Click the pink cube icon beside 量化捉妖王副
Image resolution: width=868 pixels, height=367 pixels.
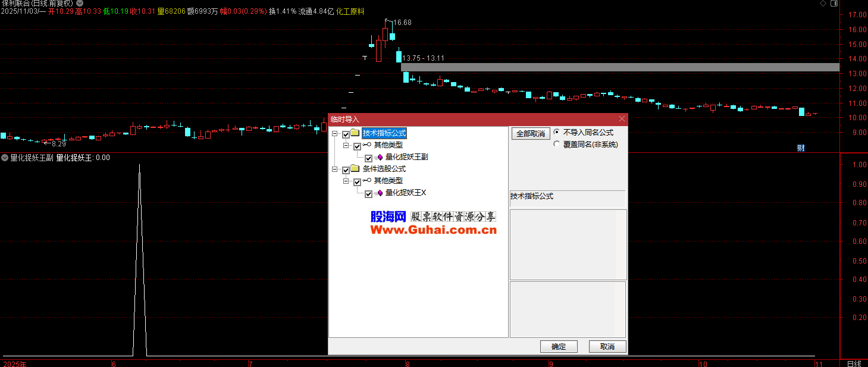pyautogui.click(x=379, y=158)
